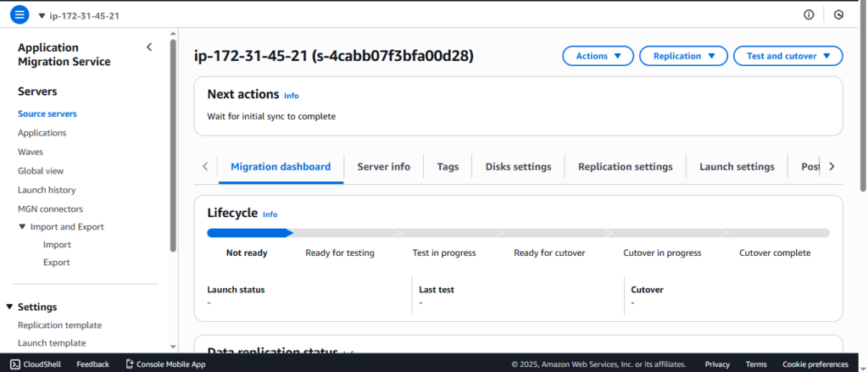Open the Replication dropdown menu
This screenshot has width=868, height=372.
(683, 56)
